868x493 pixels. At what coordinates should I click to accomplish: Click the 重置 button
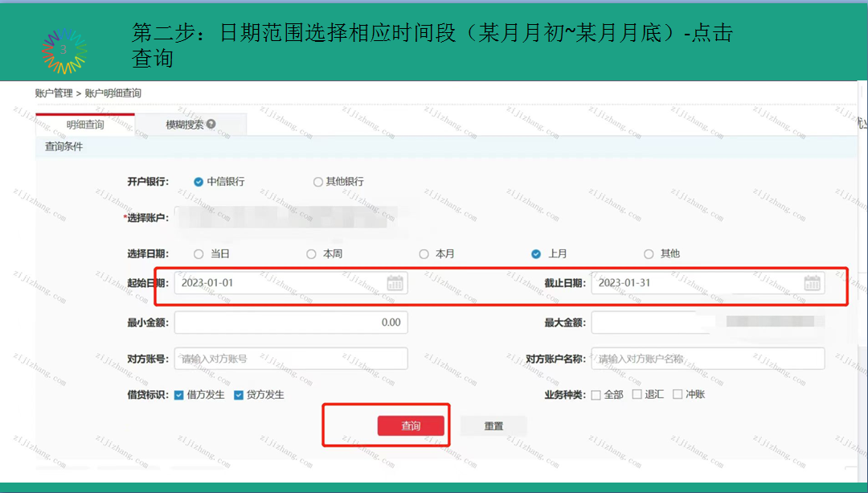click(x=493, y=426)
